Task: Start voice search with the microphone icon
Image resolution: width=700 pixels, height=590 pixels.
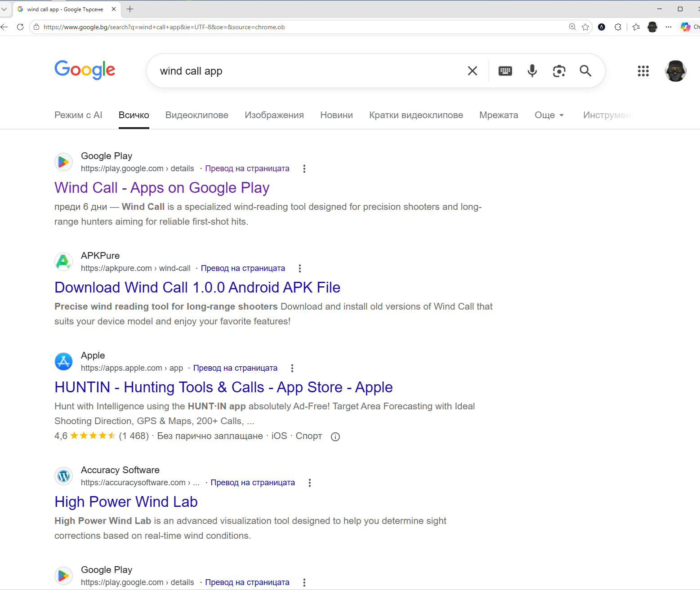Action: (532, 71)
